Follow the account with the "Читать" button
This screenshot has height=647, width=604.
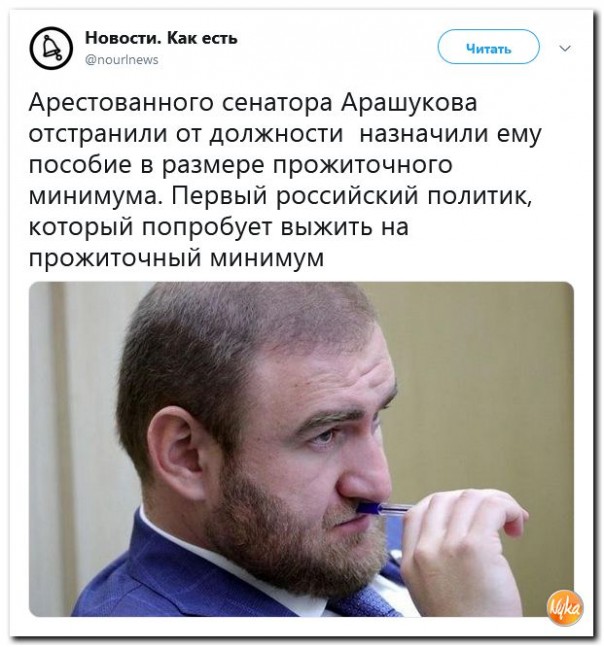488,48
